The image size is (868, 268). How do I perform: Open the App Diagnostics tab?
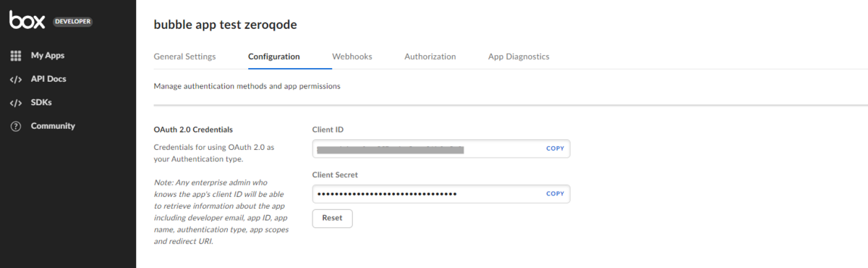click(519, 56)
